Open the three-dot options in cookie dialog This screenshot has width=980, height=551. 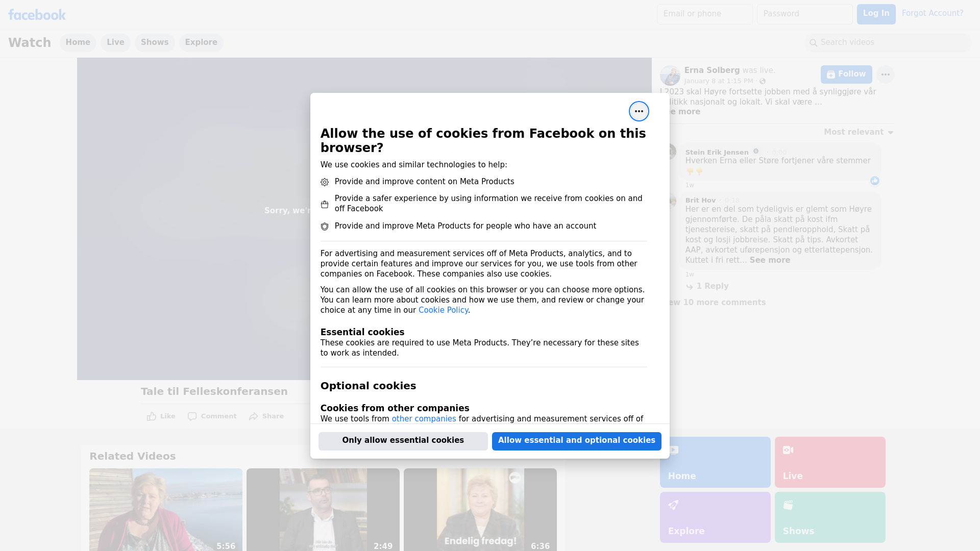tap(639, 111)
